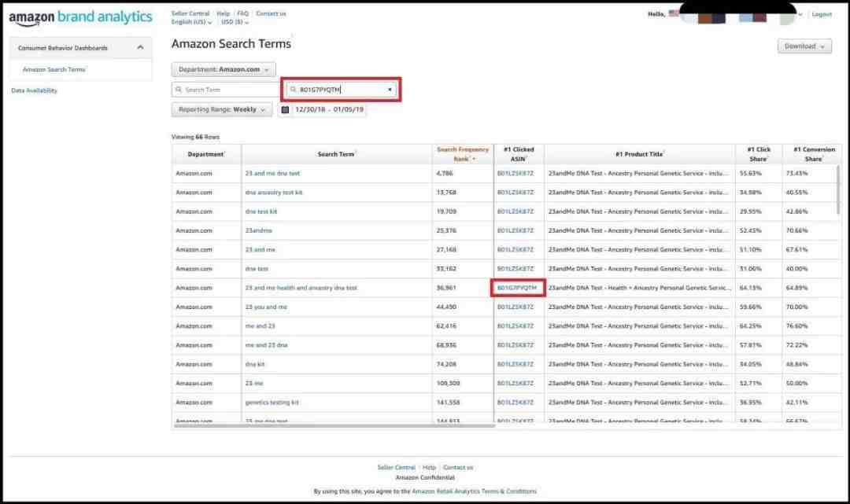This screenshot has height=504, width=850.
Task: Click the Health + Ancestry product title cell
Action: pos(640,288)
